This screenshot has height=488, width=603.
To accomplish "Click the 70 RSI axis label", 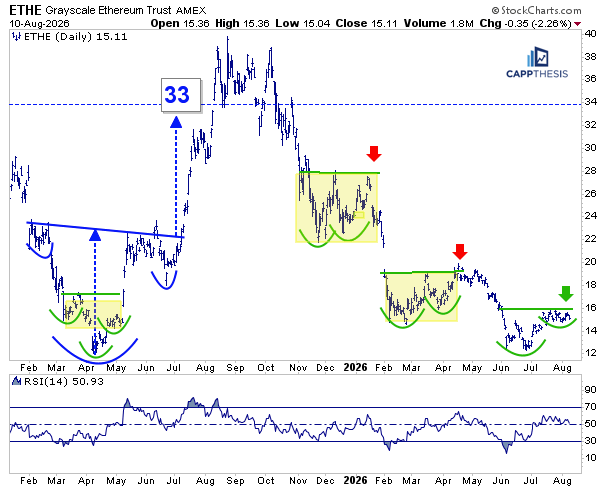I will tap(590, 406).
